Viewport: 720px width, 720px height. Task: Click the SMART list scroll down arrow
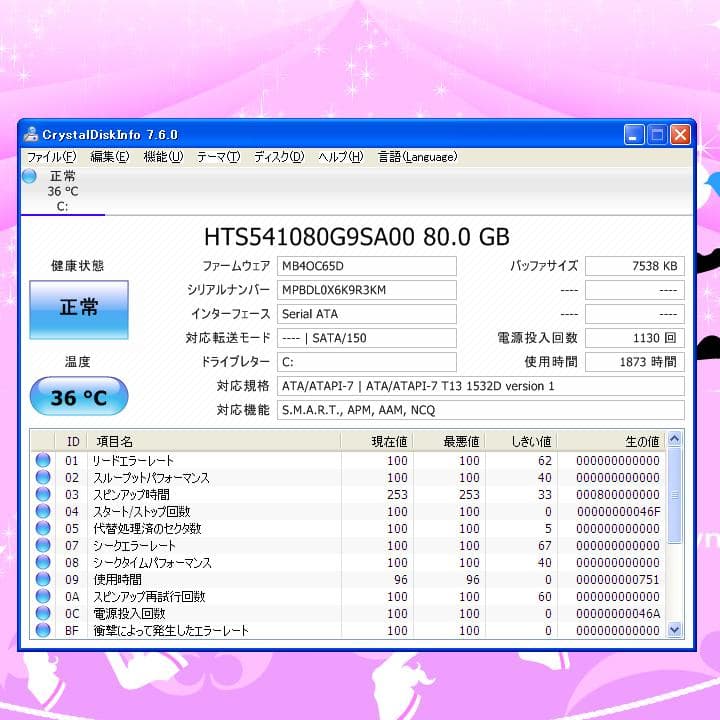674,630
